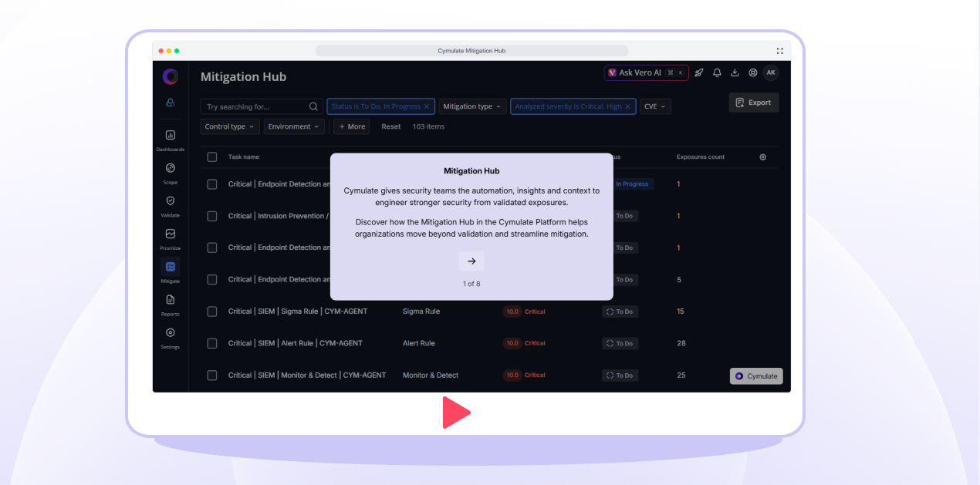This screenshot has width=980, height=485.
Task: Expand the Environment dropdown
Action: point(294,126)
